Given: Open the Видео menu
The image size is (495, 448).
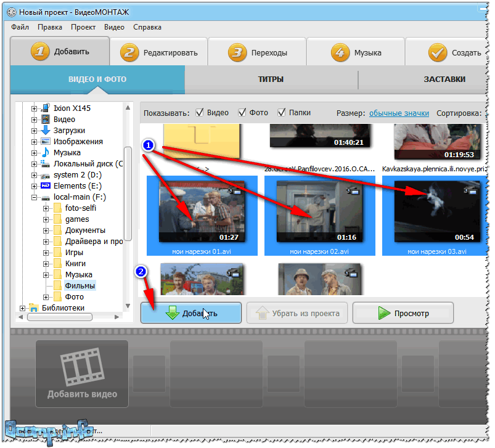Looking at the screenshot, I should pos(114,27).
